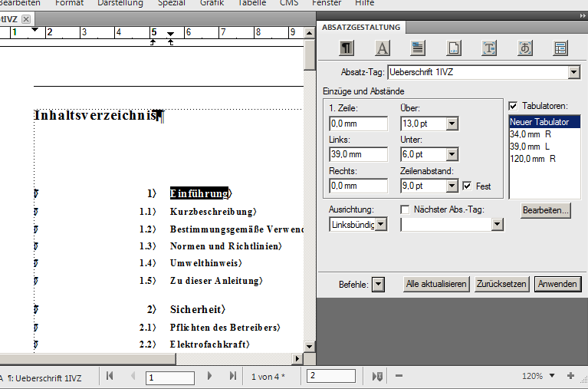Viewport: 588px width, 389px height.
Task: Enable the Nächster Abs.-Tag checkbox
Action: [406, 209]
